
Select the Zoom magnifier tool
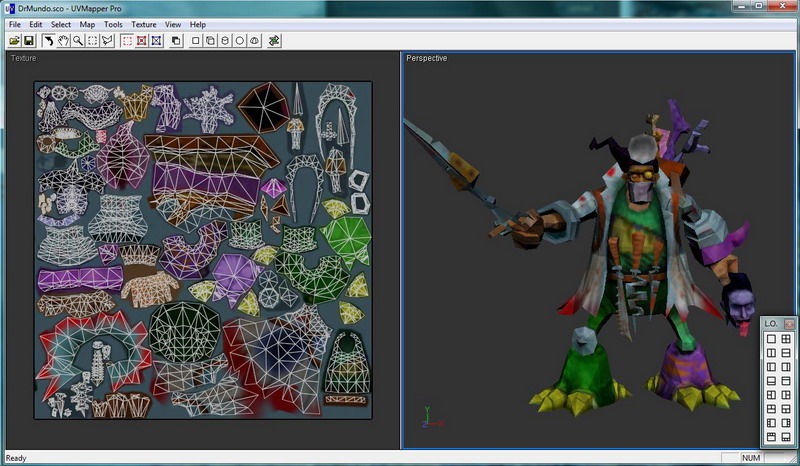pos(77,41)
